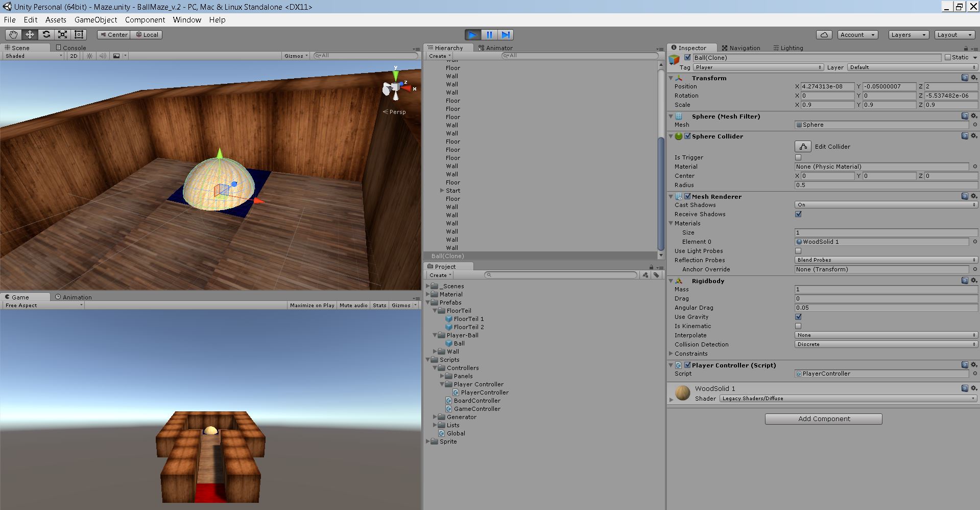980x510 pixels.
Task: Select the Rotate tool
Action: 46,34
